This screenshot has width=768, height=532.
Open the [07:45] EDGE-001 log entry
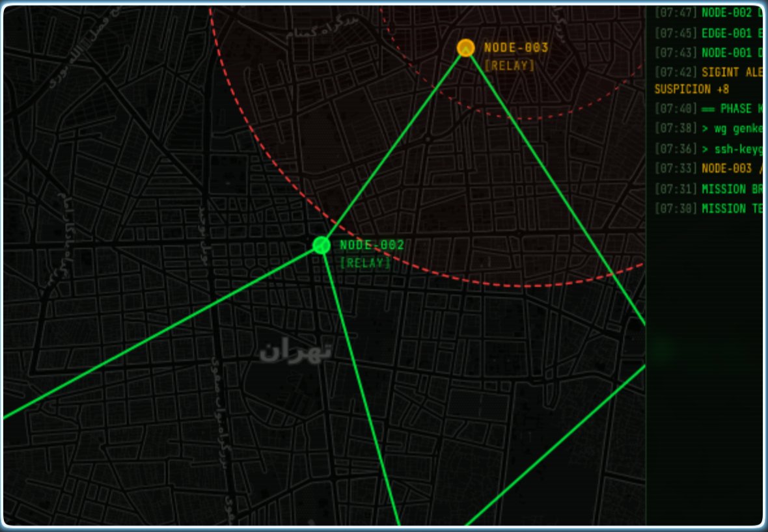pyautogui.click(x=708, y=33)
